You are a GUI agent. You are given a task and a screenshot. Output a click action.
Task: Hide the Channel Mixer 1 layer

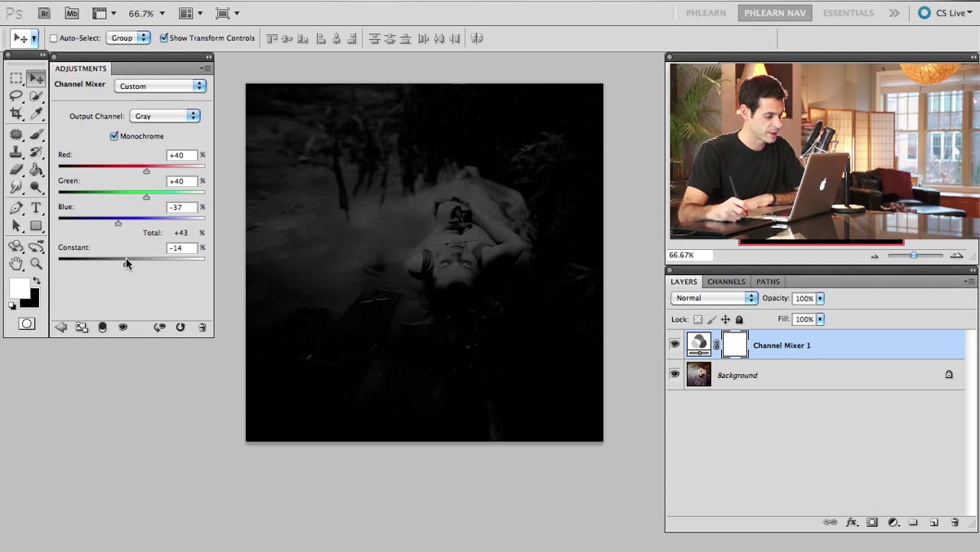(x=675, y=345)
